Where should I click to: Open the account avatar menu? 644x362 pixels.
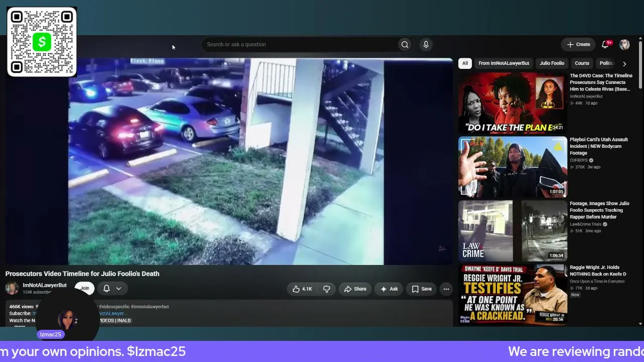pos(624,45)
